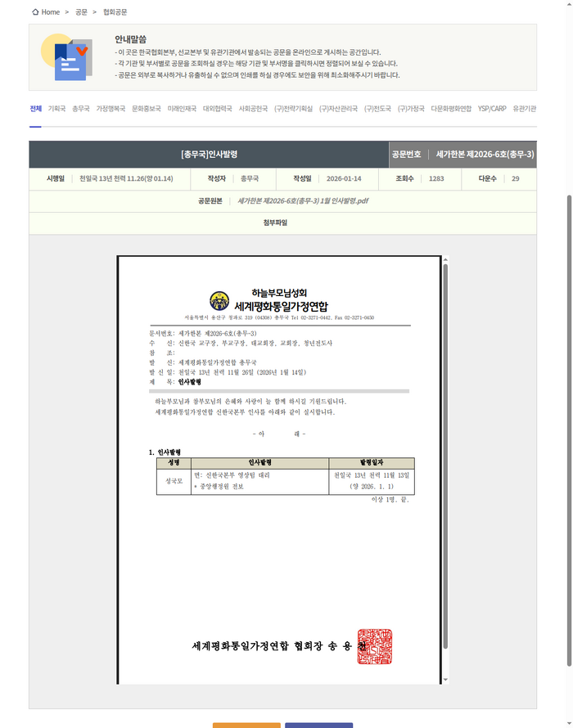Click the embedded document scroll-down arrow
This screenshot has width=573, height=728.
[445, 680]
